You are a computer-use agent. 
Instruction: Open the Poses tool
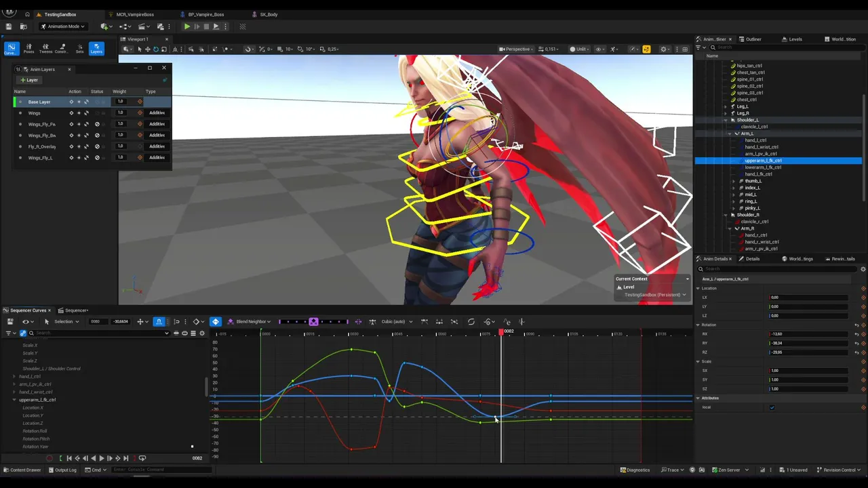click(x=28, y=49)
